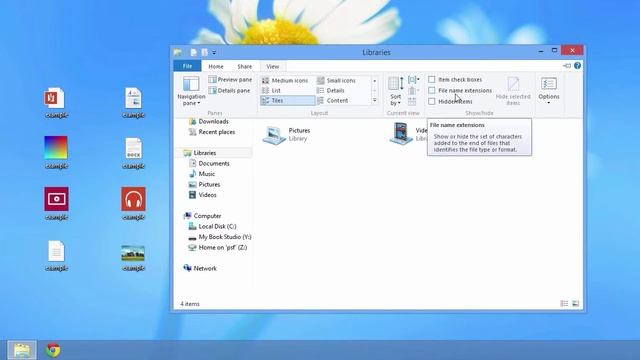Select Medium icons layout
This screenshot has width=640, height=360.
coord(284,80)
